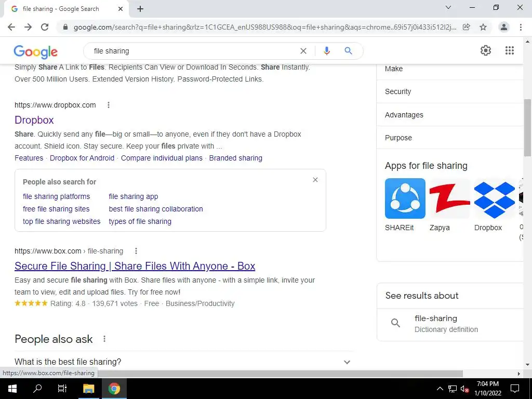532x399 pixels.
Task: Clear the search box text
Action: 303,51
